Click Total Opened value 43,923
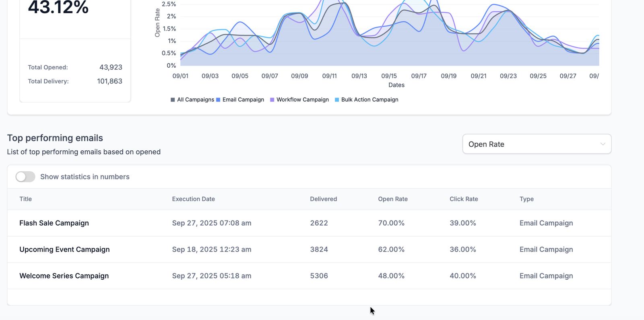This screenshot has height=320, width=644. pyautogui.click(x=111, y=67)
